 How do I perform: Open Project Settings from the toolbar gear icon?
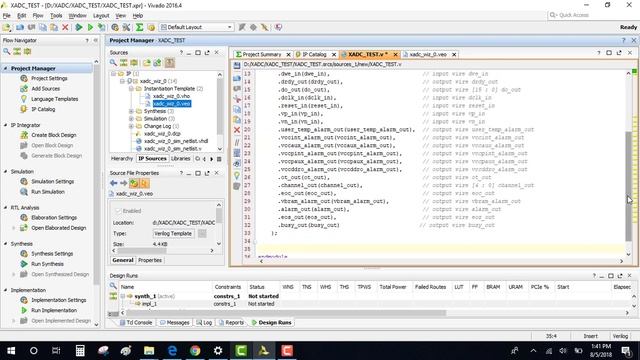point(115,27)
